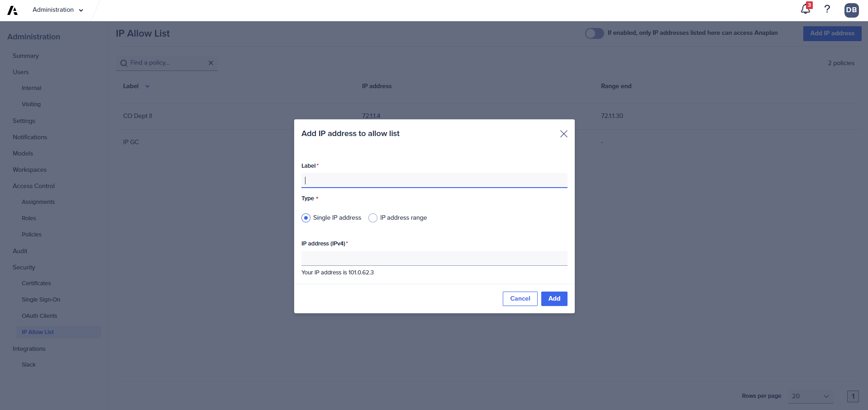This screenshot has height=410, width=868.
Task: Select Slack under Integrations
Action: (x=28, y=364)
